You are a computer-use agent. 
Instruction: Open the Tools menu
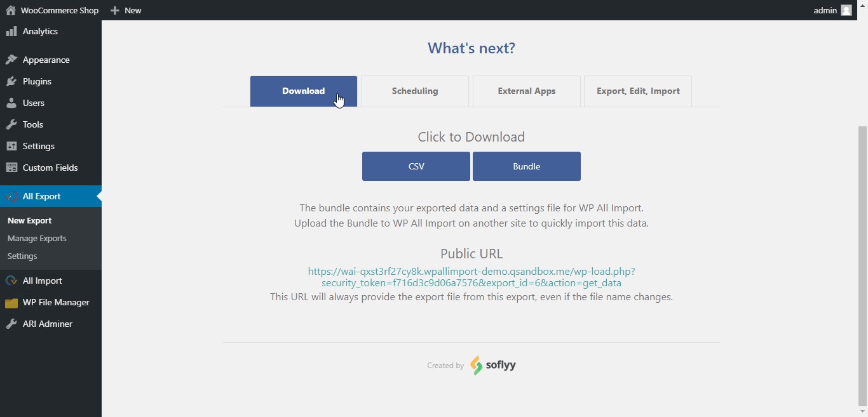[x=51, y=124]
